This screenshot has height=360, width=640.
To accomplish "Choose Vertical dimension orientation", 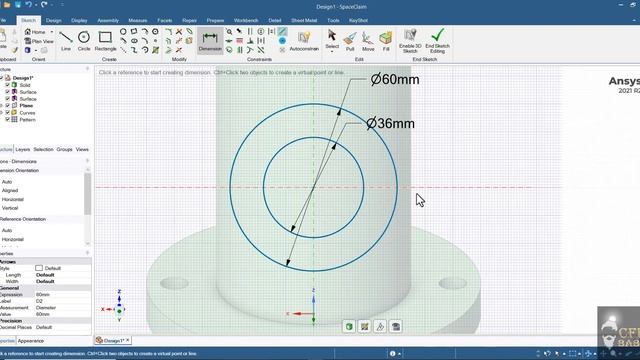I will 10,208.
